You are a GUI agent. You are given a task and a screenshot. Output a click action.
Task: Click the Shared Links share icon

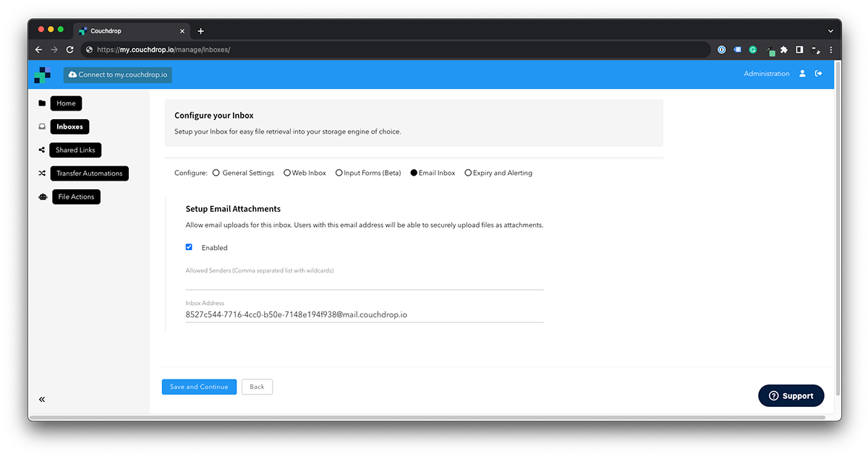41,150
